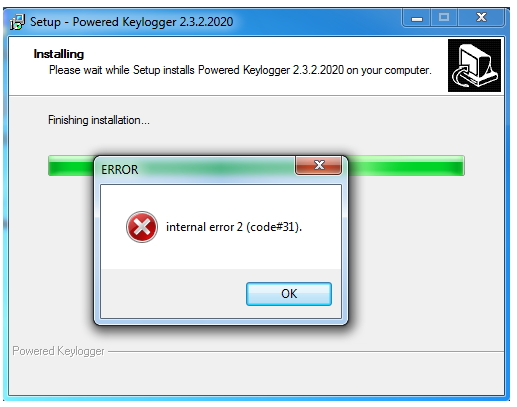517x407 pixels.
Task: Click green progress bar left of dialog
Action: [71, 166]
